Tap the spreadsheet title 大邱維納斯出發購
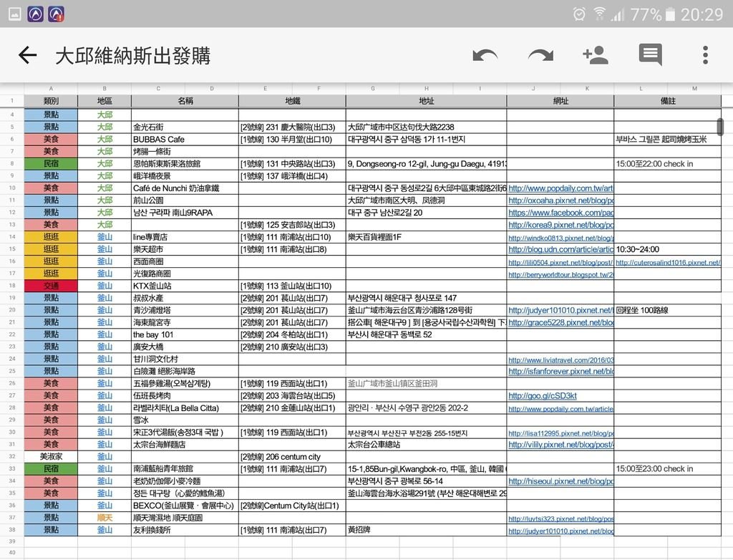733x560 pixels. click(132, 56)
